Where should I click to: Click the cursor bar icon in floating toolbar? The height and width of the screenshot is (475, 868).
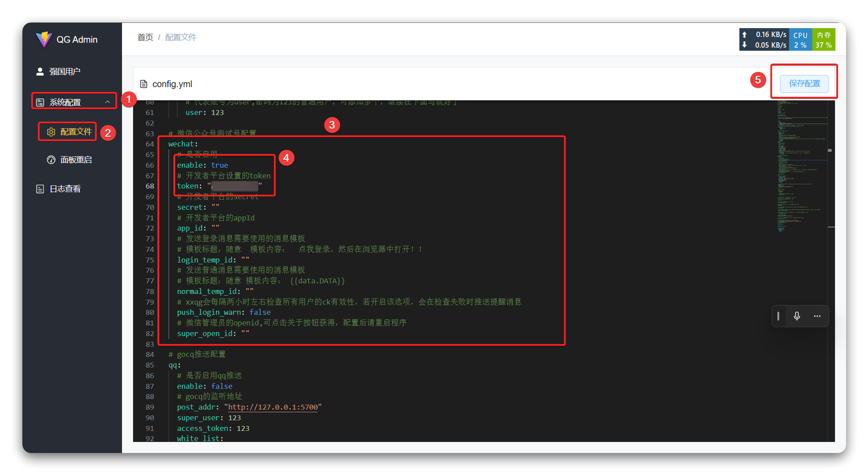tap(778, 316)
